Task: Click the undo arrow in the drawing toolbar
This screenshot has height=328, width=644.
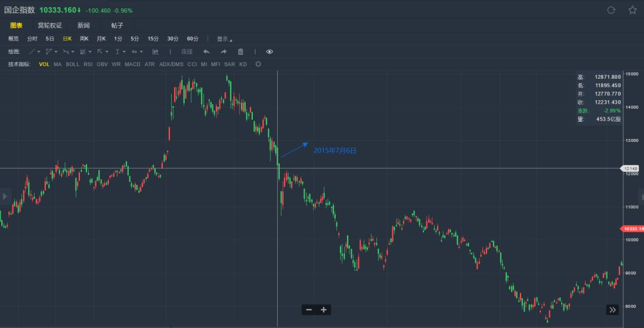Action: click(x=206, y=52)
